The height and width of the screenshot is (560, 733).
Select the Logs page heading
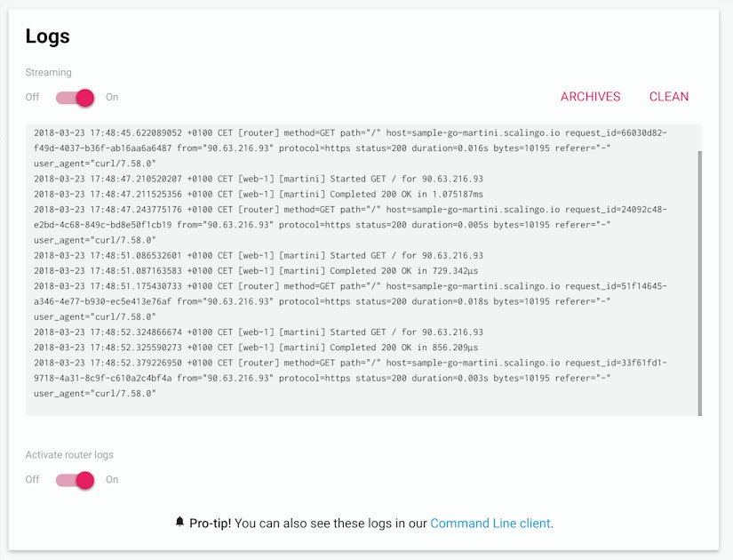tap(48, 36)
